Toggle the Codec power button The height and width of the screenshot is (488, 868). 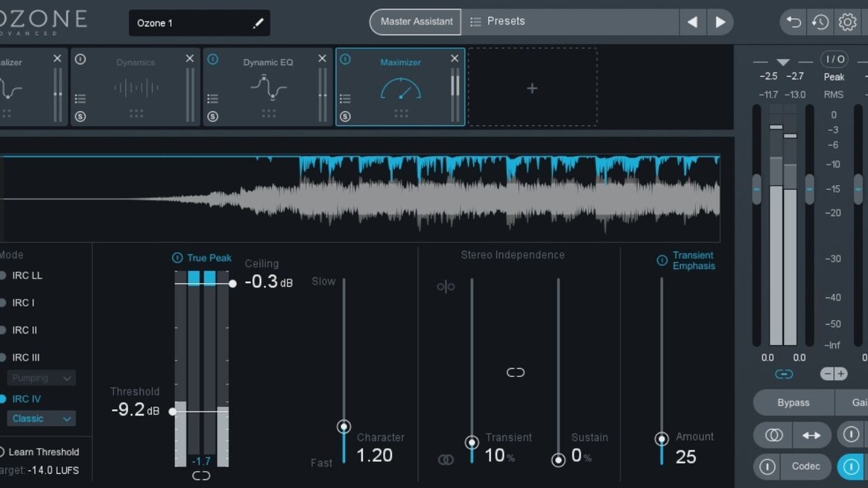pyautogui.click(x=767, y=467)
